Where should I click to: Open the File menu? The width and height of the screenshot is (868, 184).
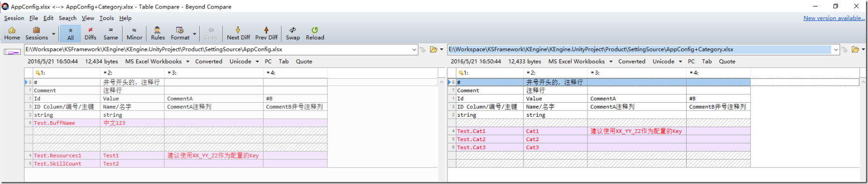point(33,18)
